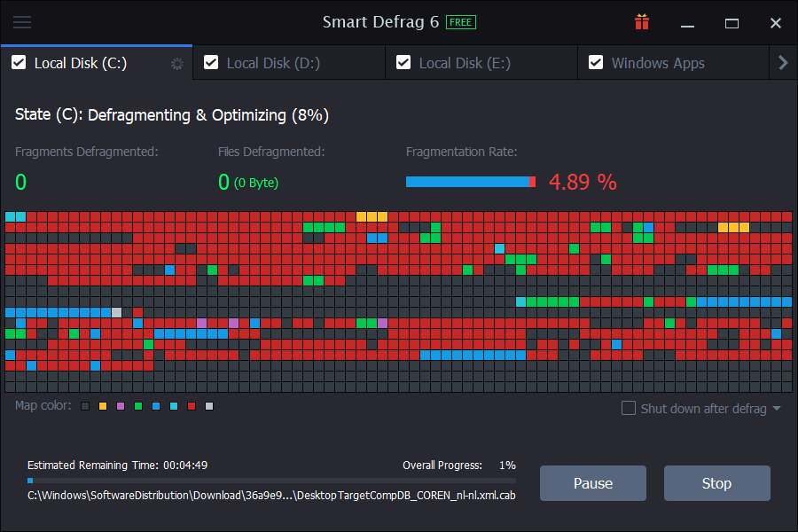
Task: Uncheck the Local Disk (C:) checkbox
Action: pyautogui.click(x=19, y=62)
